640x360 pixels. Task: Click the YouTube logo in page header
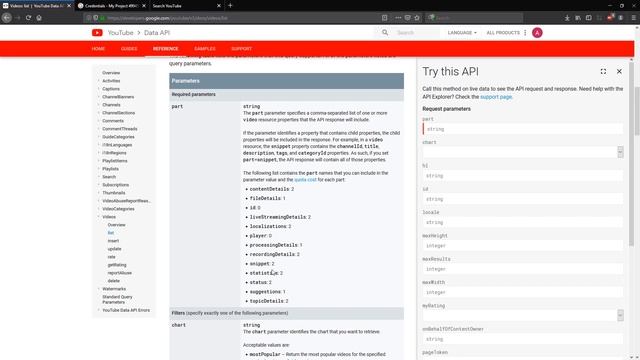(97, 33)
